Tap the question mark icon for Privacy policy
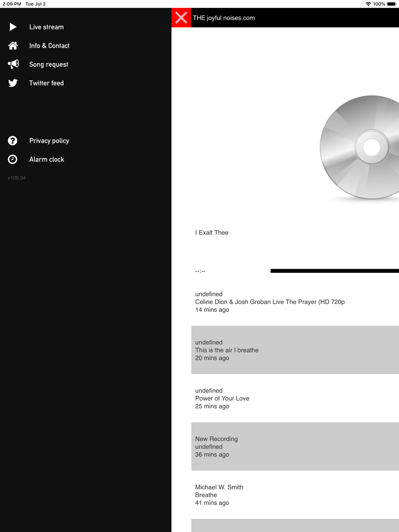Screen dimensions: 399x532 (13, 141)
